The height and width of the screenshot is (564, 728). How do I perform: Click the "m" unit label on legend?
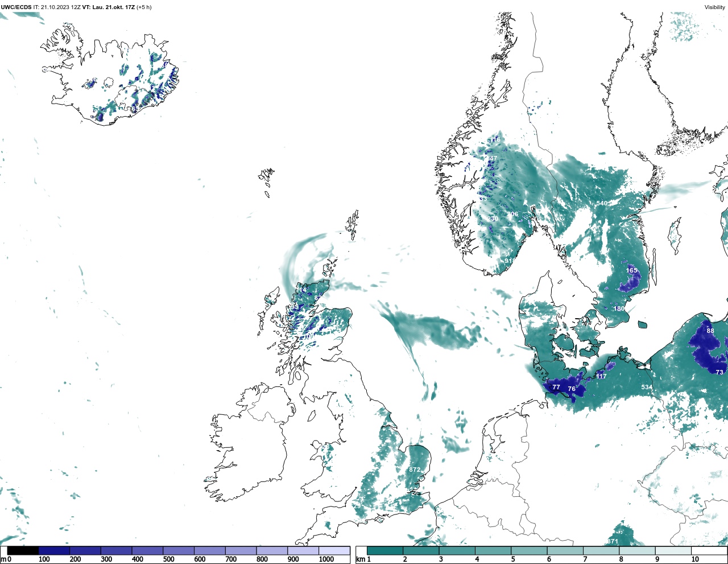pos(3,559)
